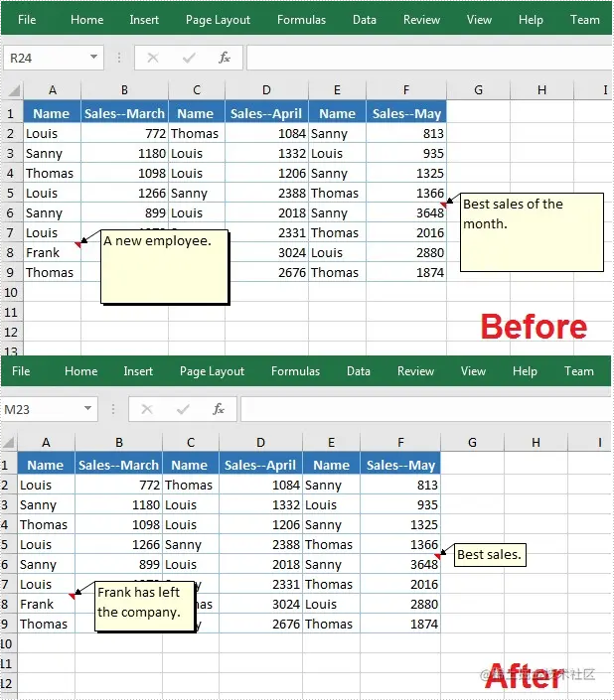Open the Insert tab in the Before window
614x700 pixels.
(x=144, y=20)
